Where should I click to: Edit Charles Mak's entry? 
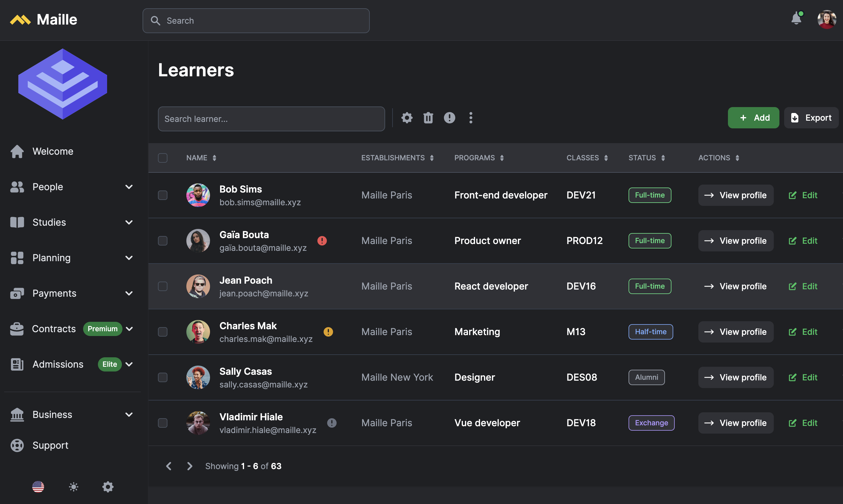point(803,332)
